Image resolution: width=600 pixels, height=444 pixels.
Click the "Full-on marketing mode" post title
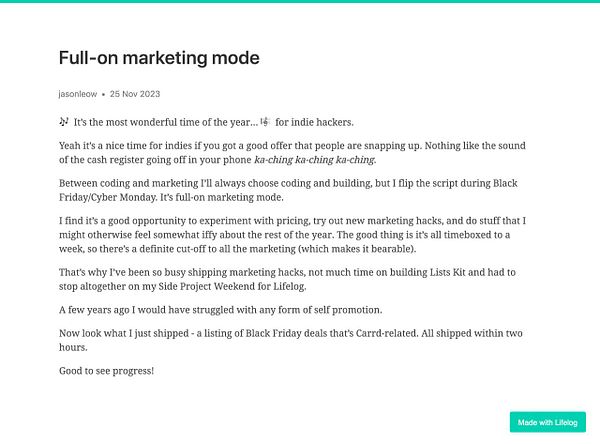[x=159, y=58]
